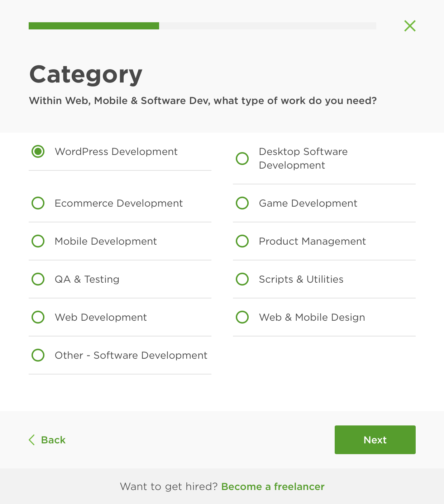Select WordPress Development radio button
Image resolution: width=444 pixels, height=504 pixels.
point(38,151)
